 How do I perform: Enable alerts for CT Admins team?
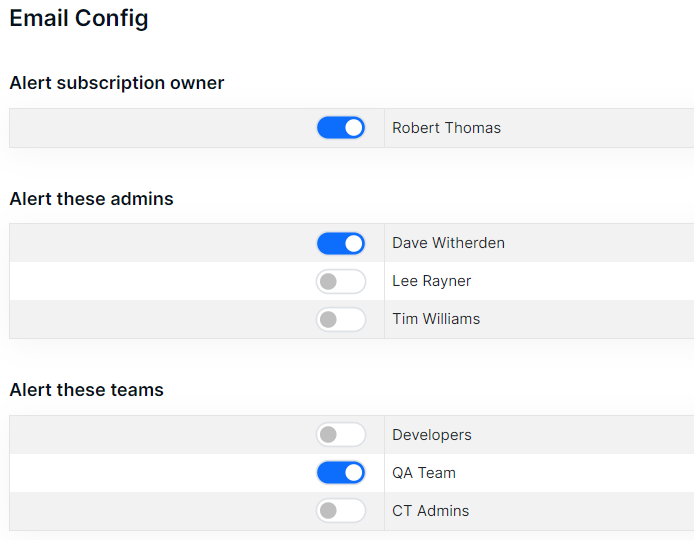click(341, 511)
